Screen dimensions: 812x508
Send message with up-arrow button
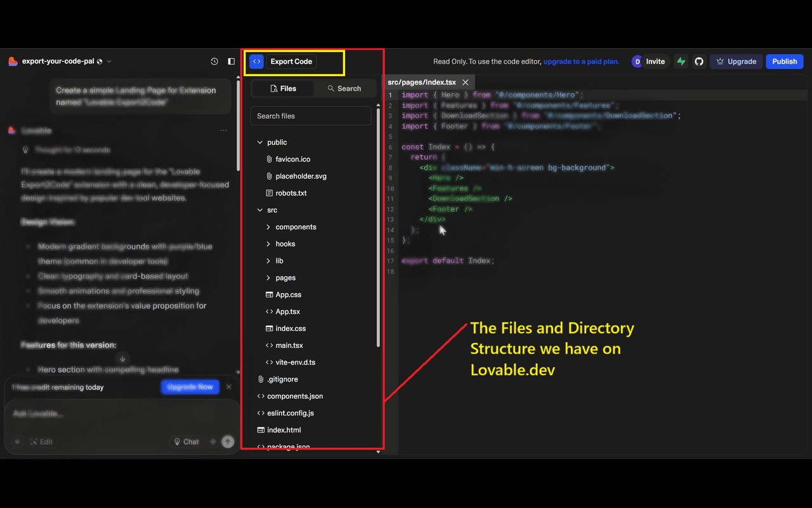228,442
